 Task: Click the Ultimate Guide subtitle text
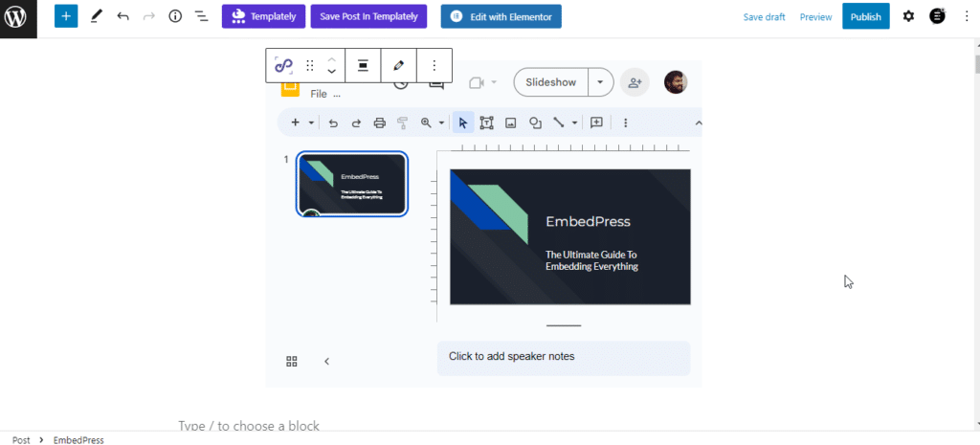click(x=591, y=260)
